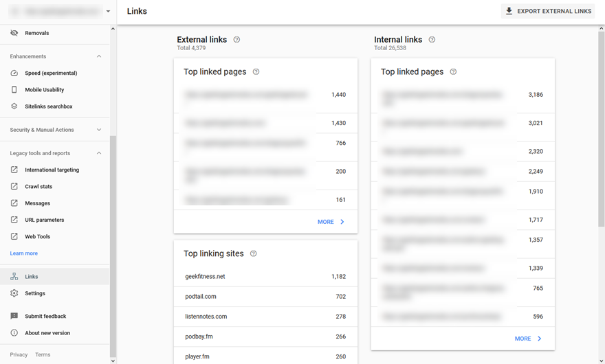Screen dimensions: 605x364
Task: Click the Links sitemap icon in sidebar
Action: point(14,277)
